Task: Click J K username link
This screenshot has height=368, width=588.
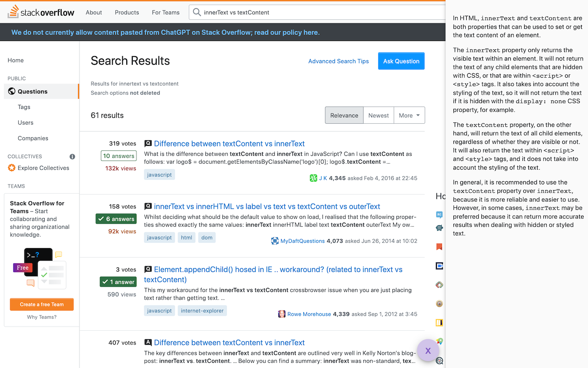Action: point(323,178)
